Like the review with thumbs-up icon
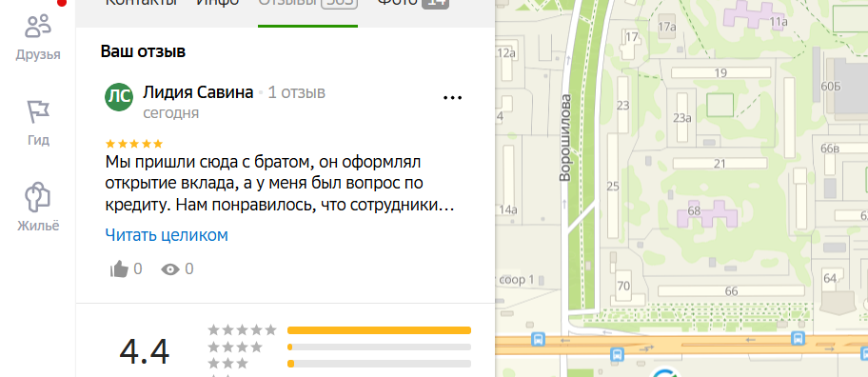The height and width of the screenshot is (377, 868). pos(119,269)
